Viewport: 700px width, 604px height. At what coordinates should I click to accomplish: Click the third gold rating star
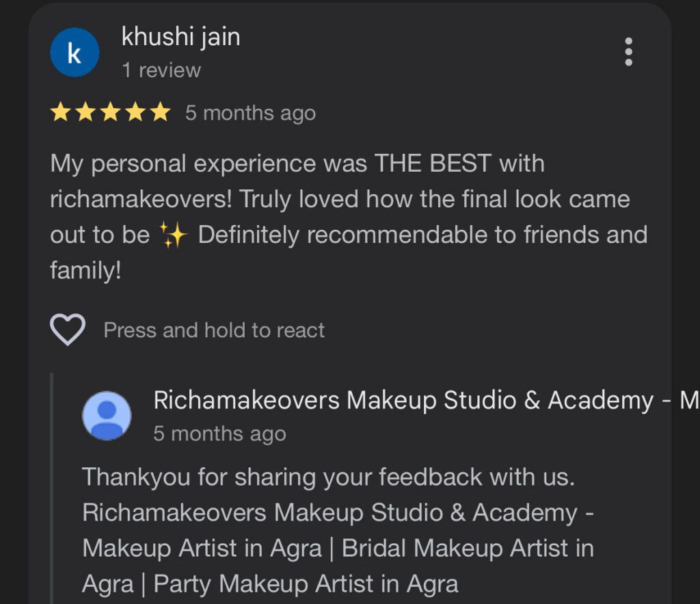pos(110,112)
